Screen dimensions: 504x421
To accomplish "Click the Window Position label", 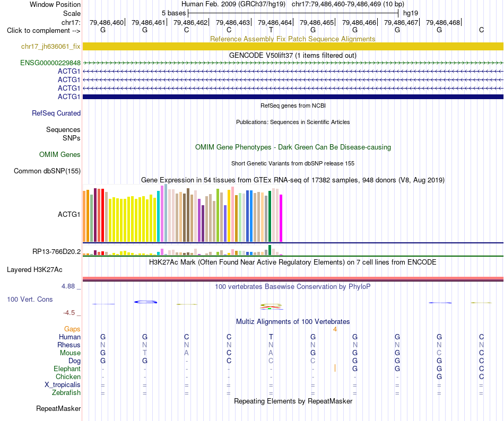I will (55, 4).
